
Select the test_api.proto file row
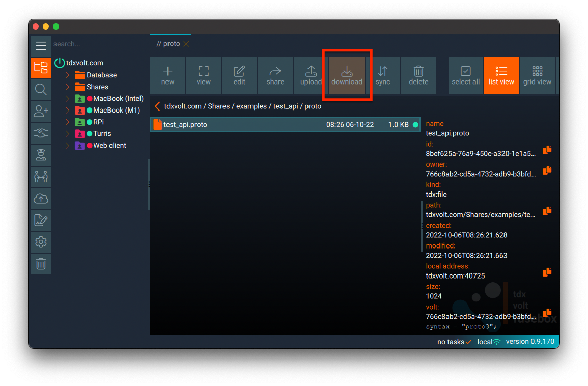pos(286,125)
